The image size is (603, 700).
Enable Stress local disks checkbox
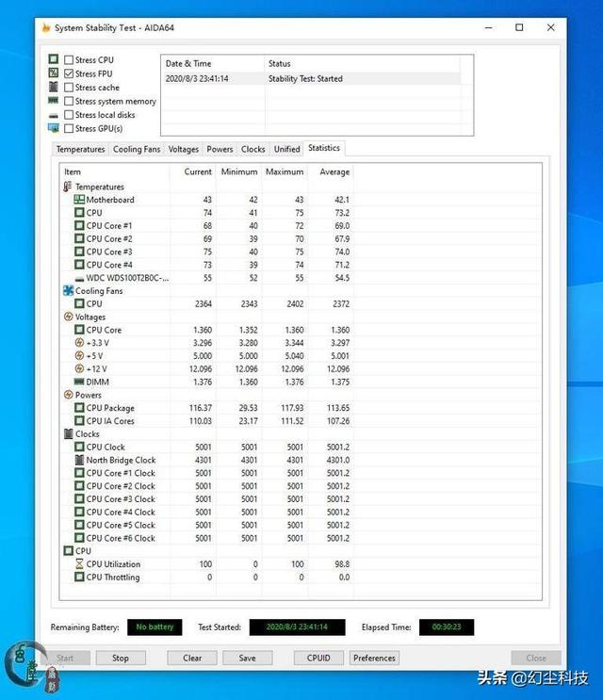click(69, 115)
